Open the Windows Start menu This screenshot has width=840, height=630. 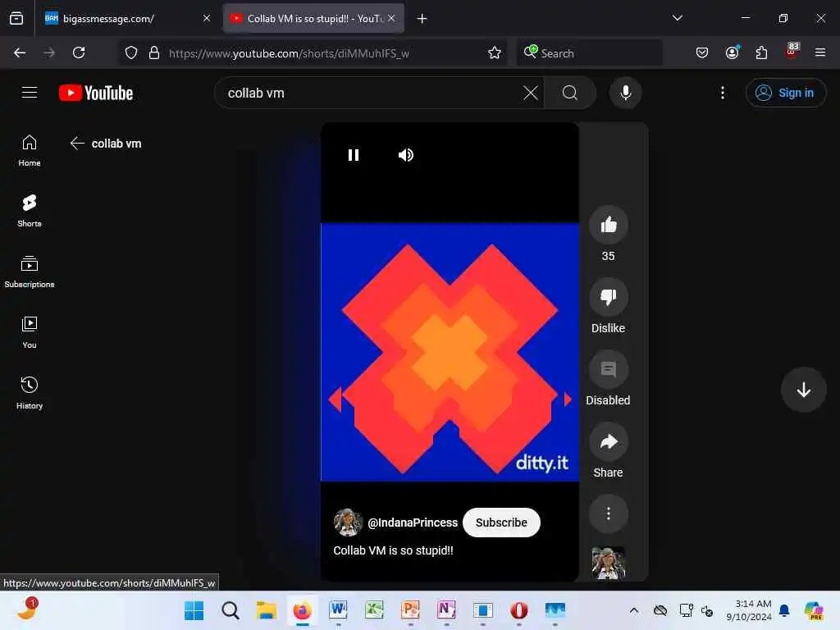click(x=194, y=610)
